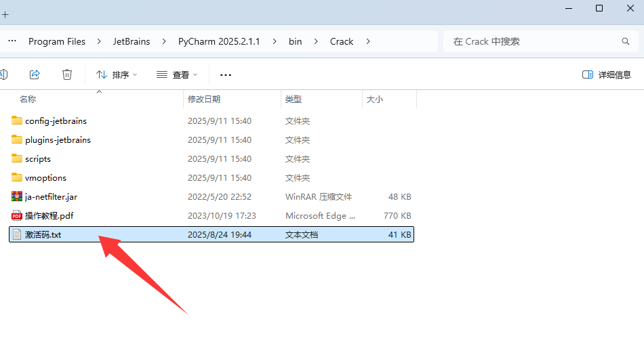Select 操作教程.pdf file
Screen dimensions: 644x346
[212, 215]
